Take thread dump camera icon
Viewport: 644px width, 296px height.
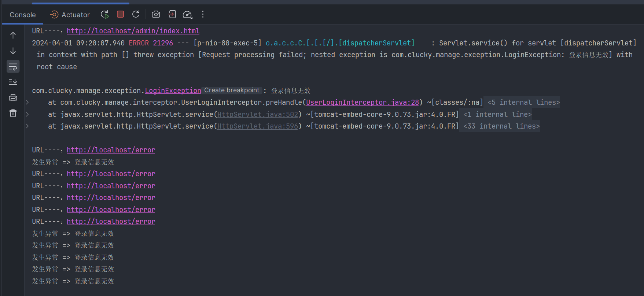pyautogui.click(x=156, y=14)
